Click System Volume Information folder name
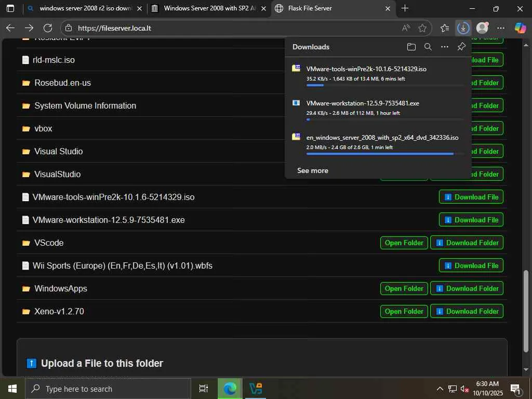The width and height of the screenshot is (532, 399). [85, 105]
